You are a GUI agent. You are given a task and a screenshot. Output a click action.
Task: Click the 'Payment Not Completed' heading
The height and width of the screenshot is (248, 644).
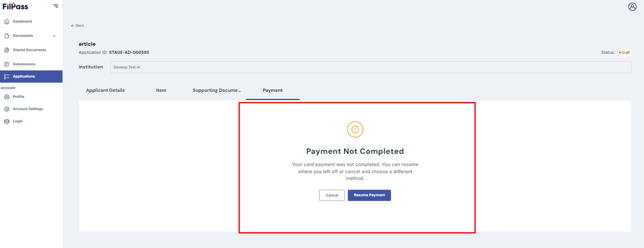(x=355, y=152)
